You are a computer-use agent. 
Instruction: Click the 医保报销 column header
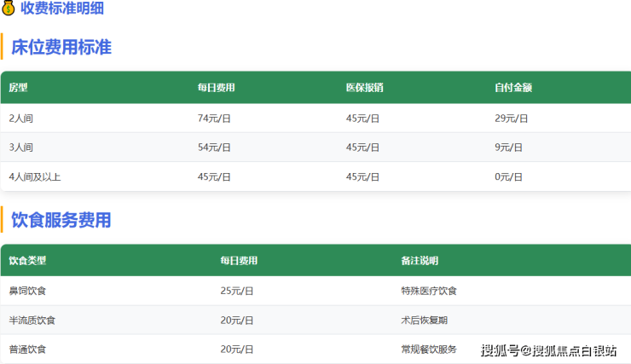point(363,88)
